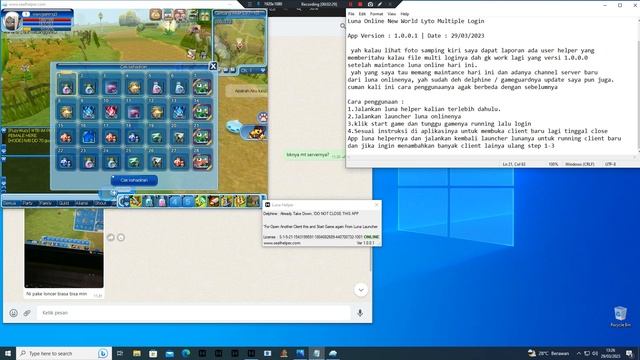Viewport: 640px width, 360px height.
Task: Select day 28 red frog reward
Action: click(202, 160)
